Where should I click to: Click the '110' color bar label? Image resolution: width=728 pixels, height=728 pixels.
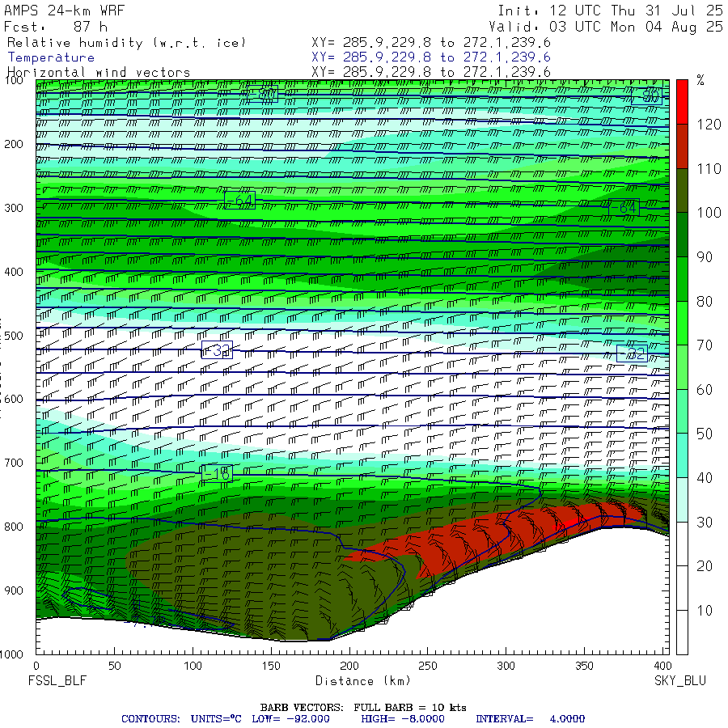pos(709,168)
